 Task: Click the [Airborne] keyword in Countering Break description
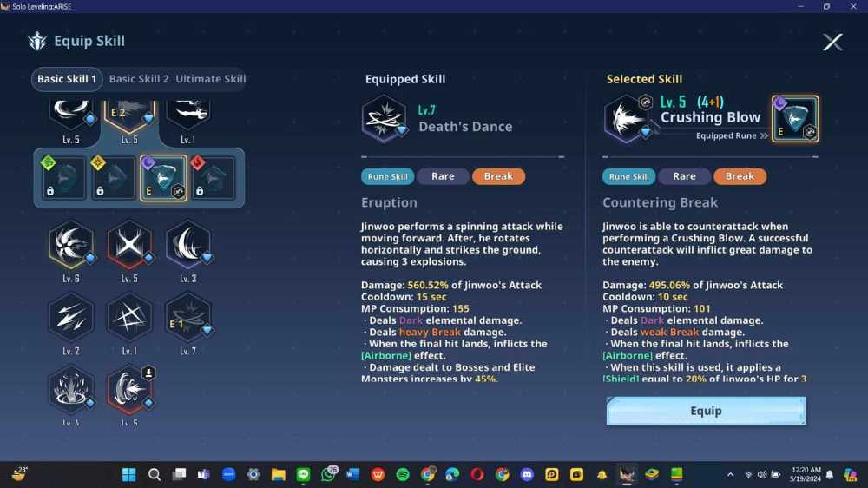[x=628, y=356]
